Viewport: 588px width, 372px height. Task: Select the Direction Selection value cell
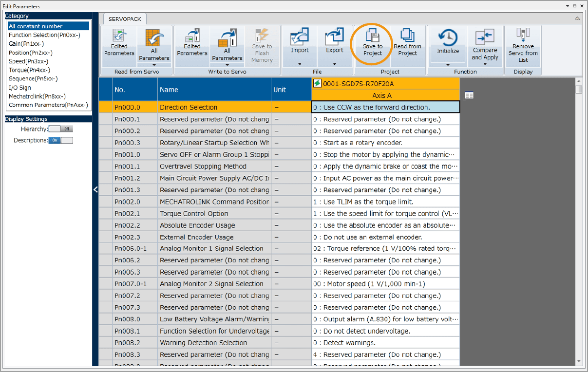pyautogui.click(x=385, y=107)
